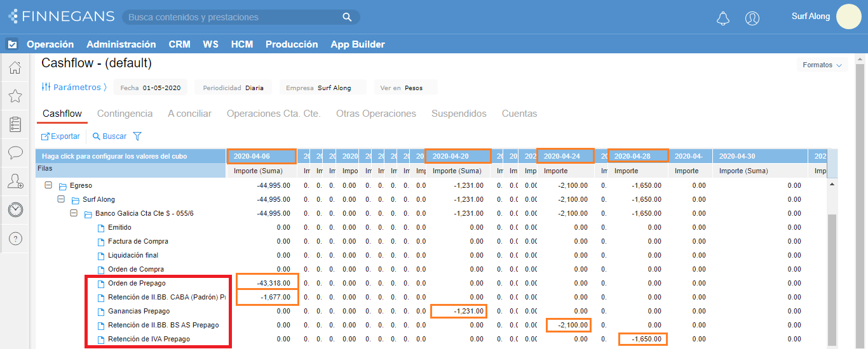The height and width of the screenshot is (349, 868).
Task: Expand the Parámetros panel
Action: tap(74, 87)
